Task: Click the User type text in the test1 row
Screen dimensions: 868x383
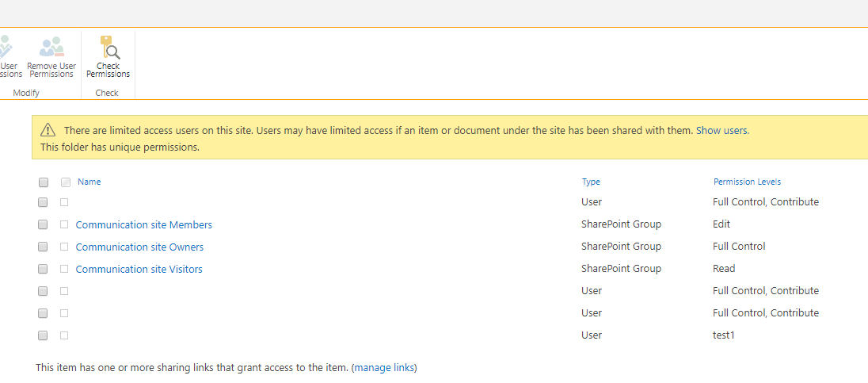Action: 592,335
